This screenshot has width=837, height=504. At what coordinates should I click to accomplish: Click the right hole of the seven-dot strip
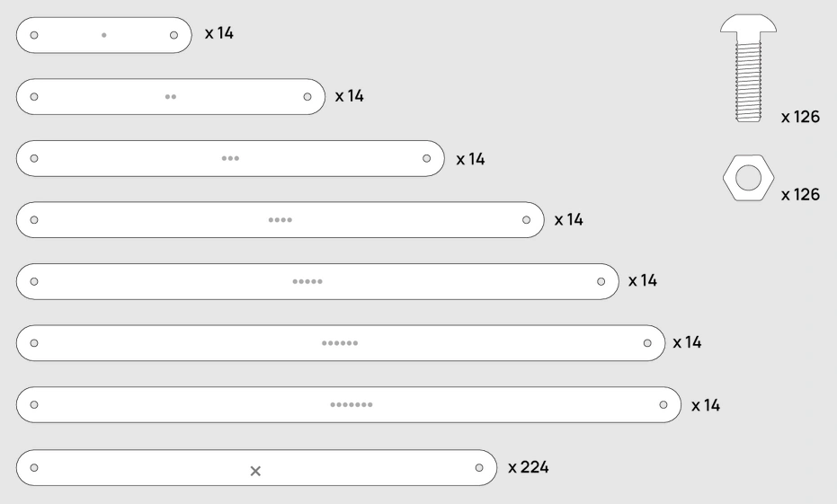click(663, 405)
